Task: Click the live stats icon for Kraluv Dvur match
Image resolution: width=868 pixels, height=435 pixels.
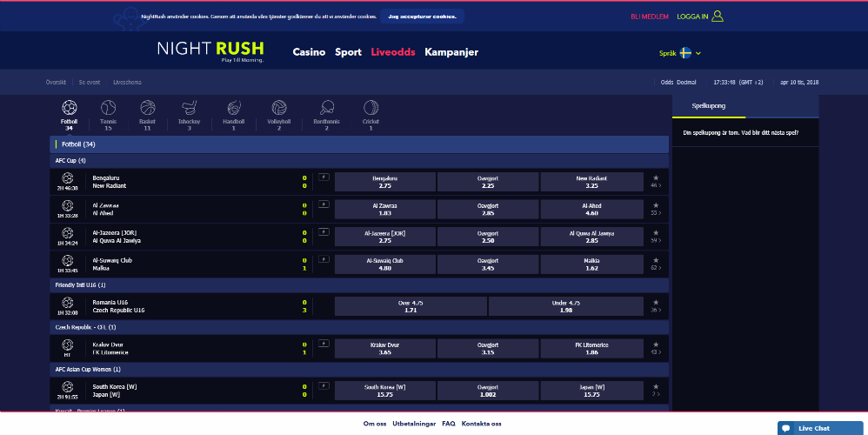Action: 324,343
